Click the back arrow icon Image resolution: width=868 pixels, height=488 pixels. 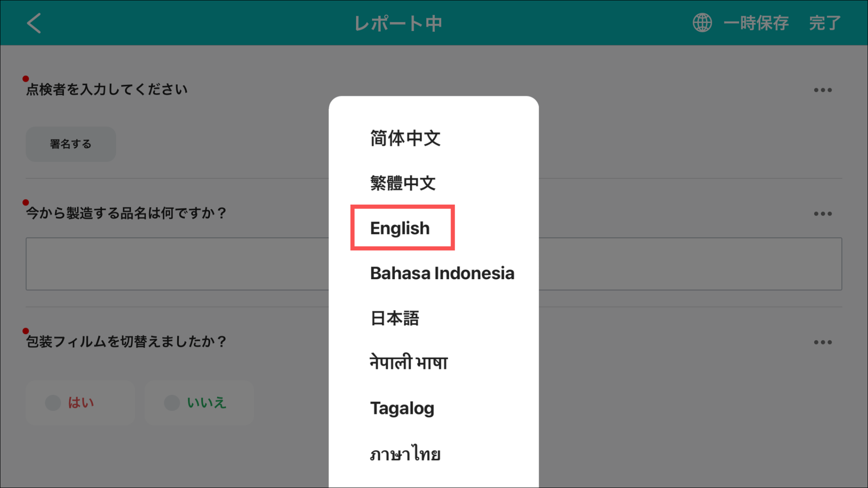34,23
